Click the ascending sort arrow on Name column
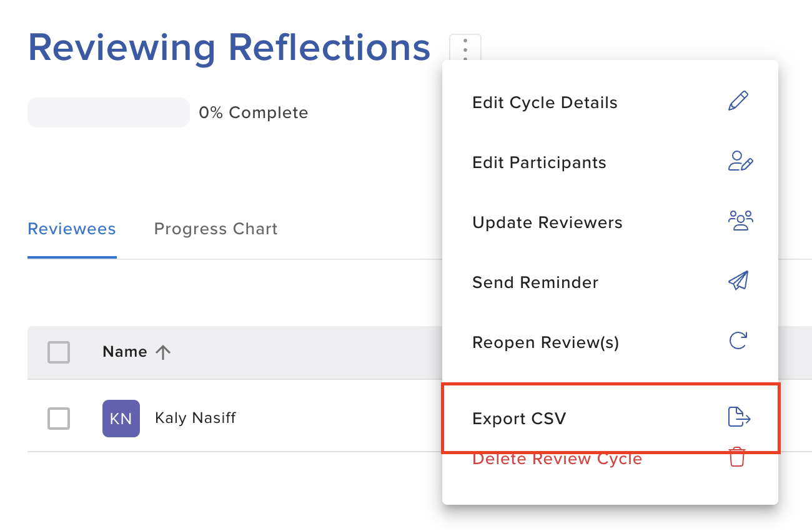The width and height of the screenshot is (812, 531). pos(162,351)
